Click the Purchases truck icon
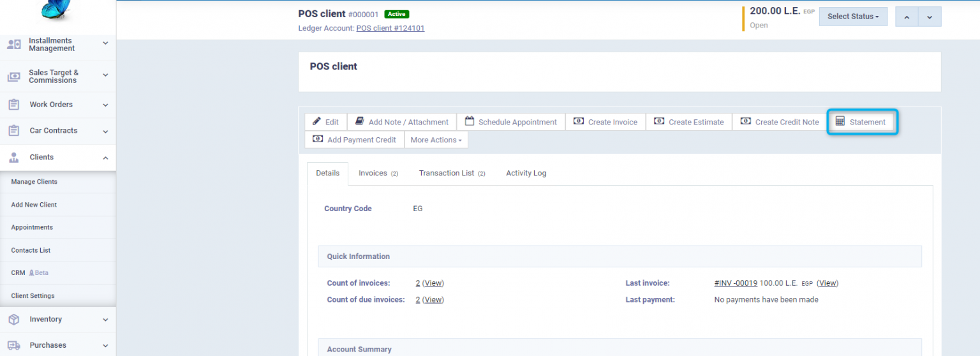 point(13,345)
